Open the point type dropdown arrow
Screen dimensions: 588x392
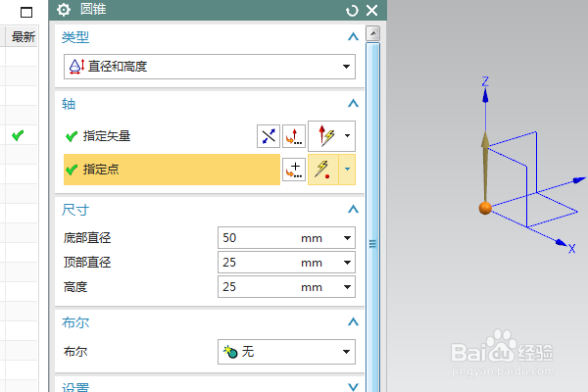[347, 170]
